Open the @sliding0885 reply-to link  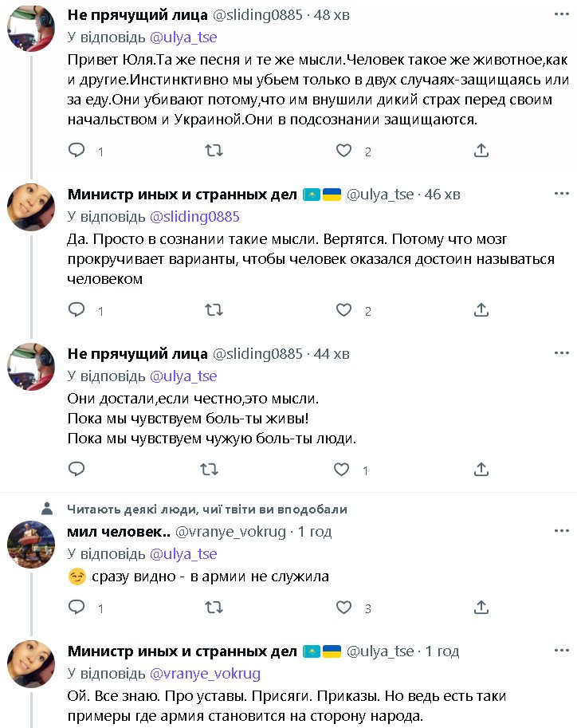tap(194, 216)
